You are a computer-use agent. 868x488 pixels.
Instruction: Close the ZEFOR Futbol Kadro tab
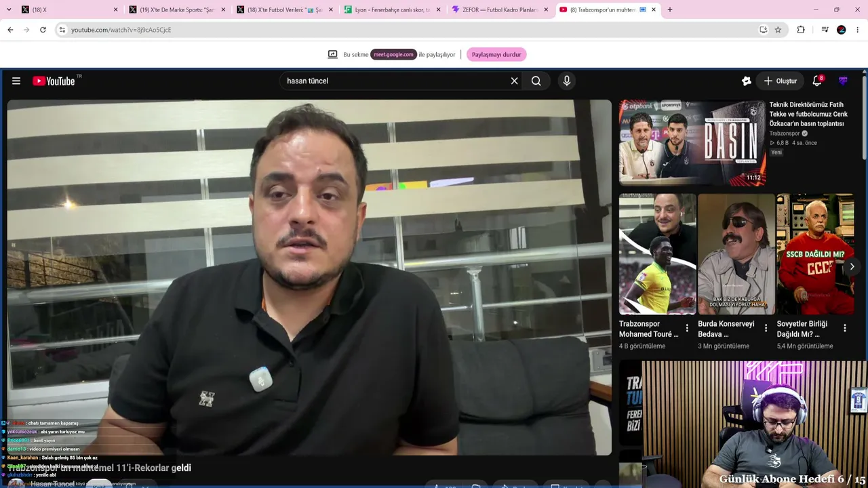(x=546, y=9)
